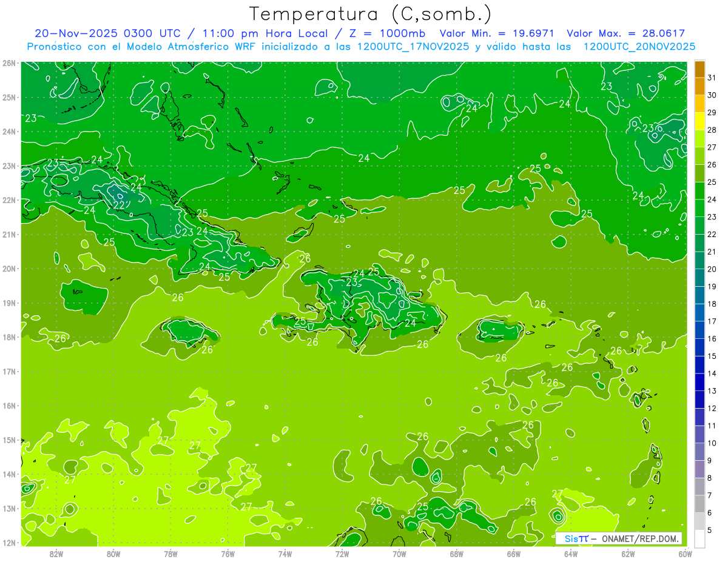Click the colorbar label 7
The height and width of the screenshot is (562, 728).
point(710,495)
